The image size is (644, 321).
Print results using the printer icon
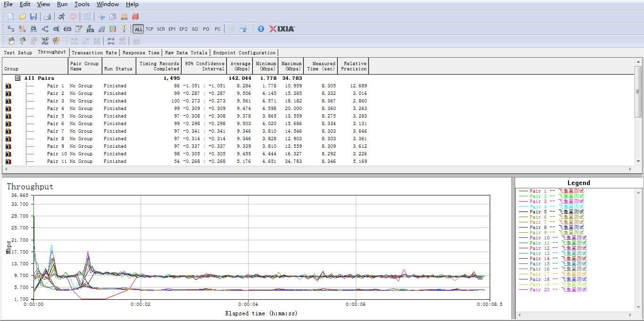[47, 17]
